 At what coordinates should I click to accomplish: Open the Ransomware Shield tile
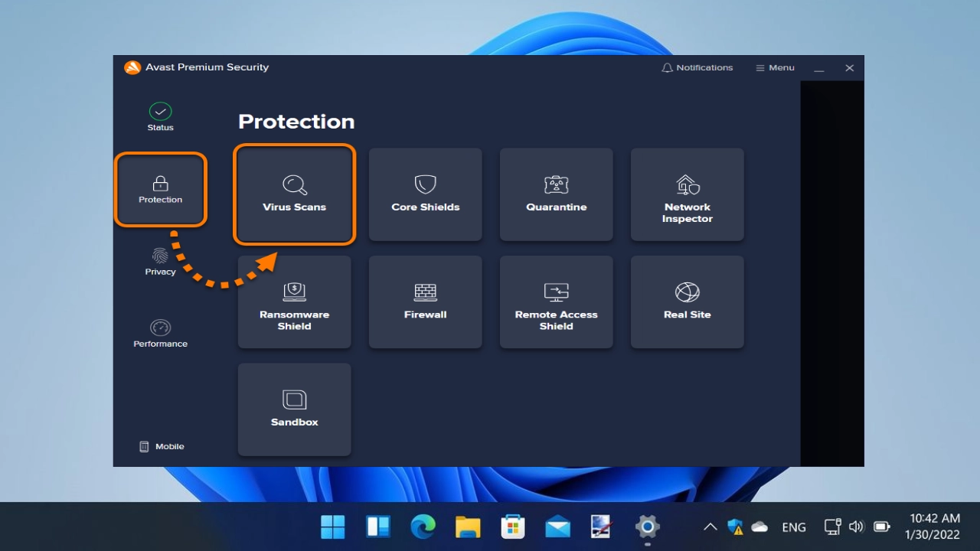pyautogui.click(x=295, y=302)
